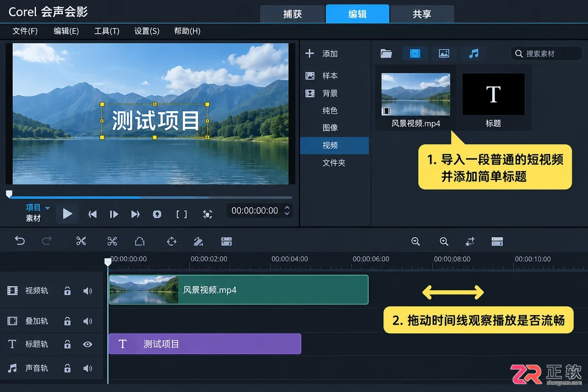Click the zoom in timeline magnifier

click(x=444, y=241)
